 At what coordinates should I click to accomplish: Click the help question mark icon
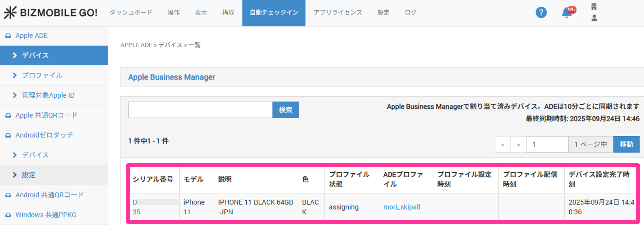pos(541,12)
